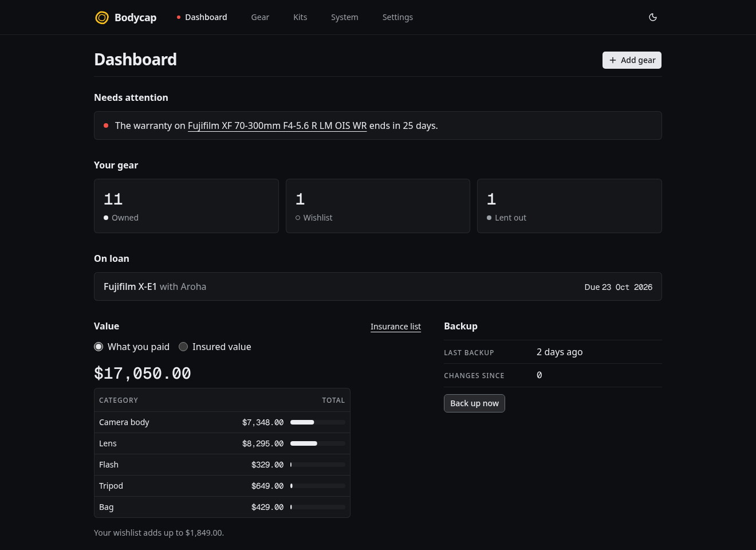The image size is (756, 550).
Task: Click the Bodycap brand name
Action: click(x=135, y=18)
